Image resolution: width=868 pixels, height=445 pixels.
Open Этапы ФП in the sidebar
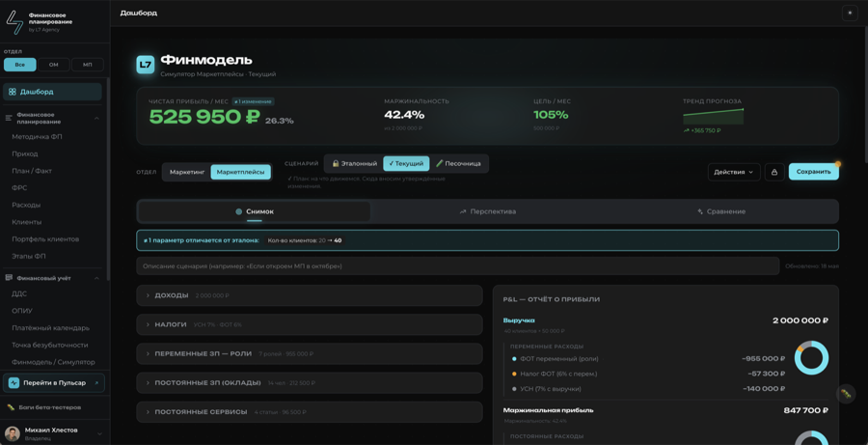pos(28,257)
